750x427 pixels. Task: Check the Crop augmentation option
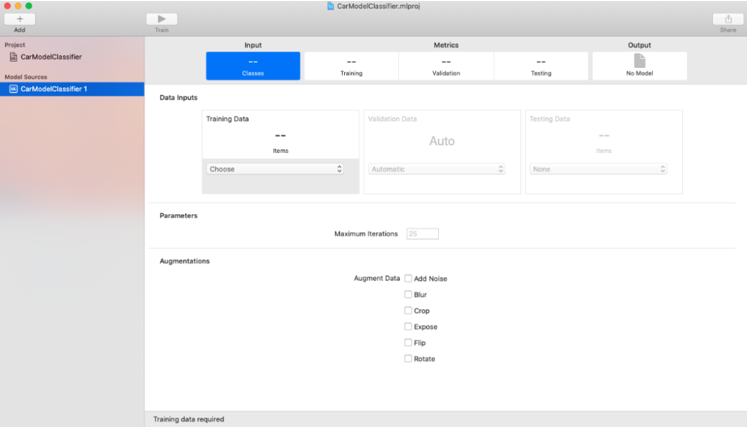tap(408, 310)
